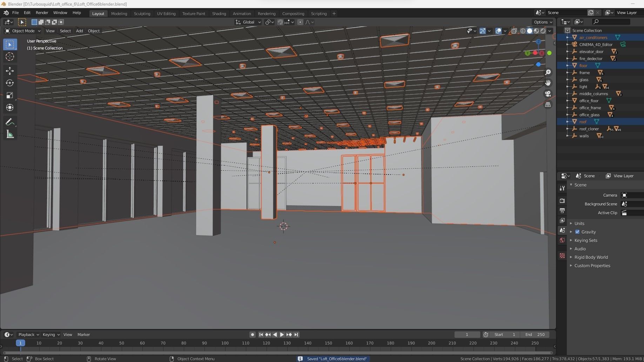Click the Camera field in Scene panel
644x362 pixels.
click(632, 195)
